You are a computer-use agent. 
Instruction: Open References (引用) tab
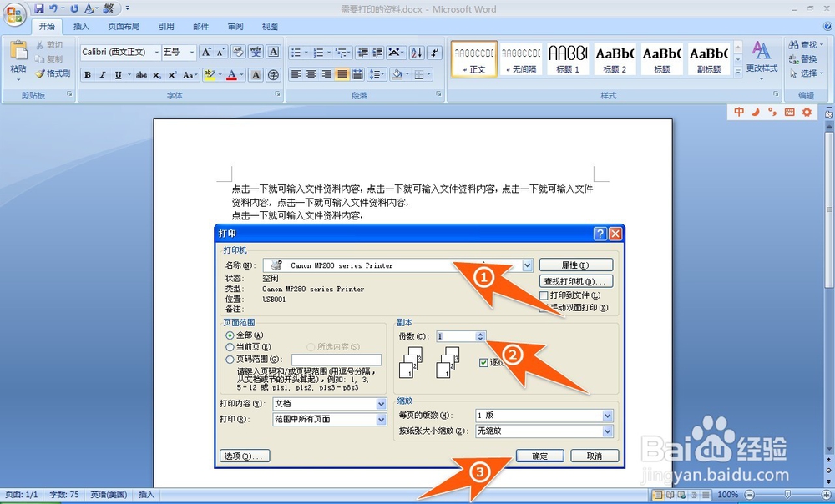tap(166, 26)
